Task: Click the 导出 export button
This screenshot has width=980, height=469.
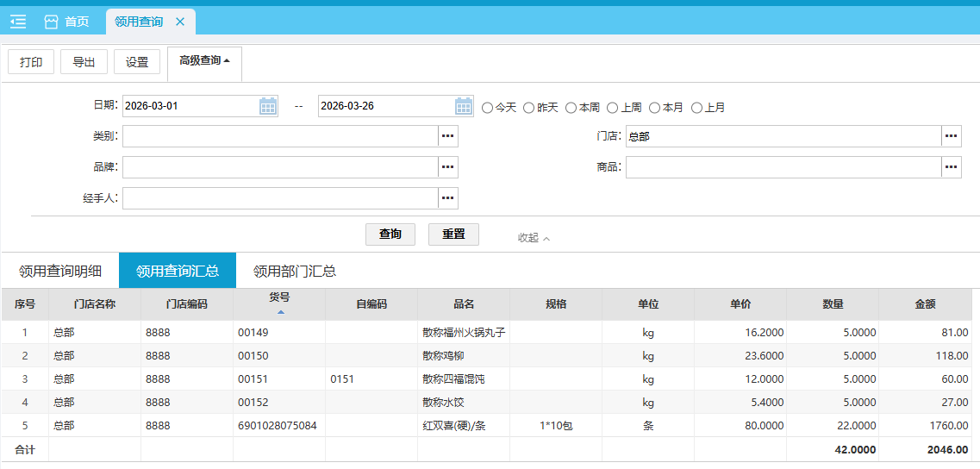Action: tap(84, 62)
